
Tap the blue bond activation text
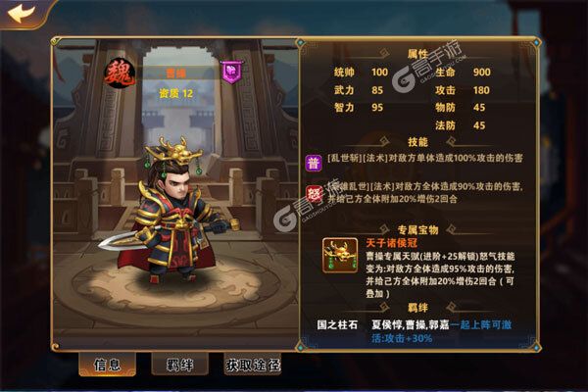pos(442,331)
